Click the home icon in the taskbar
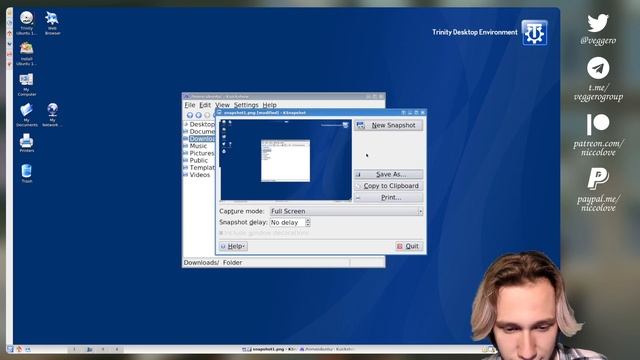This screenshot has height=360, width=640. 19,349
